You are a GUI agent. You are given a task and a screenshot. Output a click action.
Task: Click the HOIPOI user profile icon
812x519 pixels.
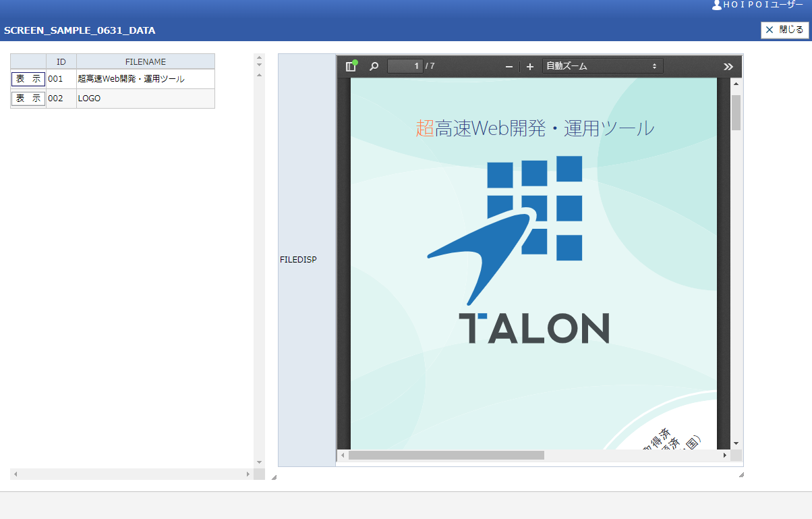[716, 5]
